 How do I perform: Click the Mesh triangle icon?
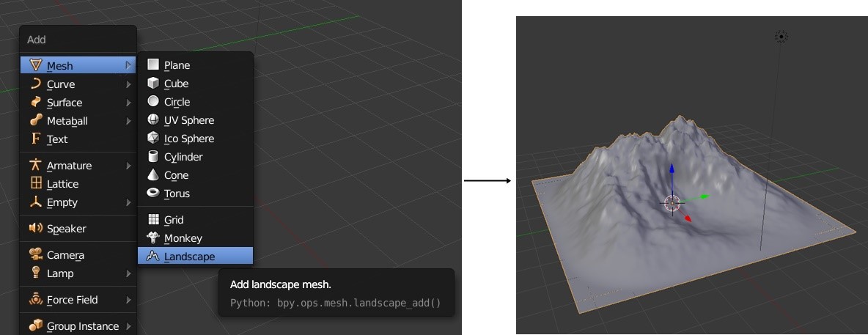36,65
